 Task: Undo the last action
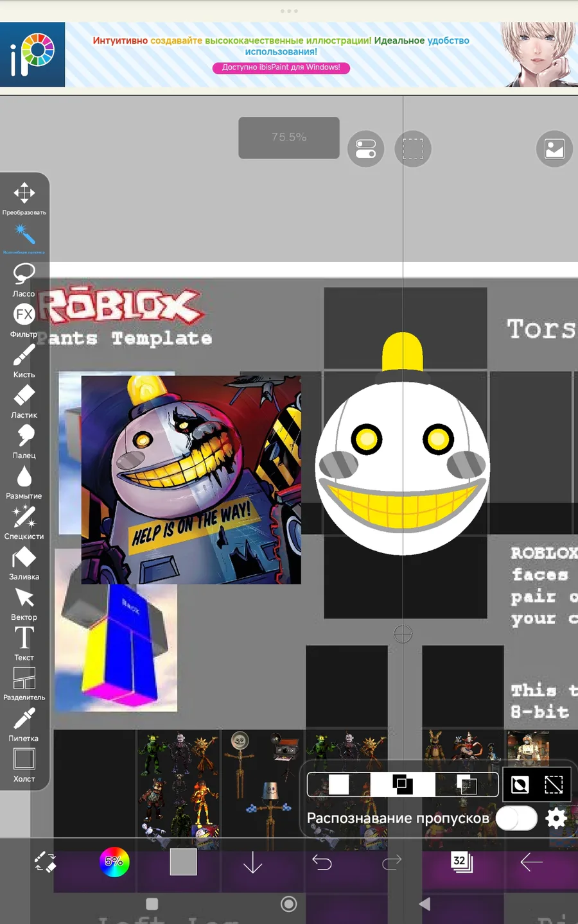322,862
